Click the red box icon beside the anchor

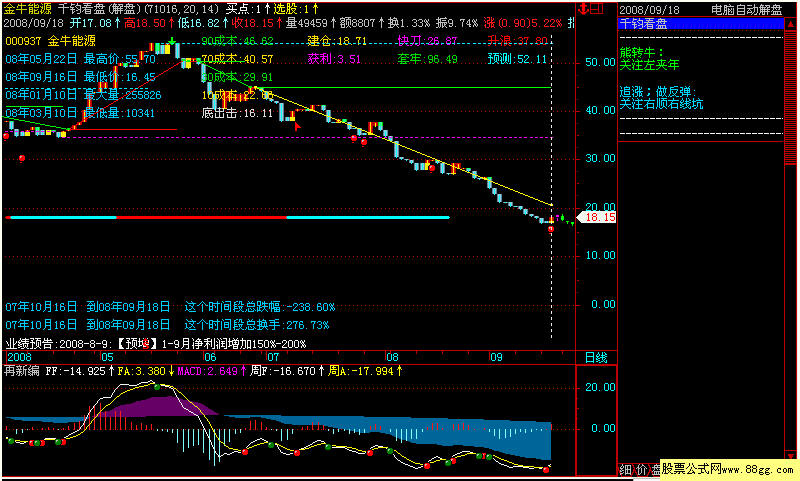(598, 9)
